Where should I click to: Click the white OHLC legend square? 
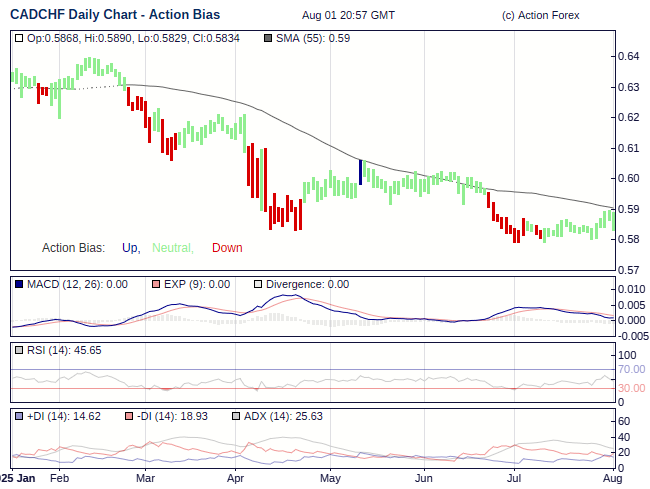click(19, 38)
